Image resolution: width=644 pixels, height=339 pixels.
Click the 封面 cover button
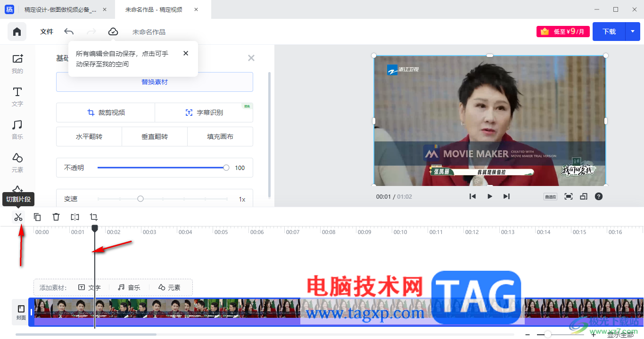click(21, 313)
